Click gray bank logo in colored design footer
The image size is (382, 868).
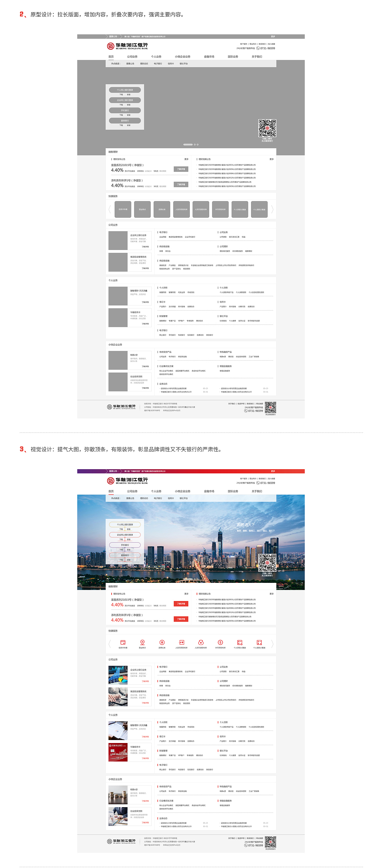[121, 841]
